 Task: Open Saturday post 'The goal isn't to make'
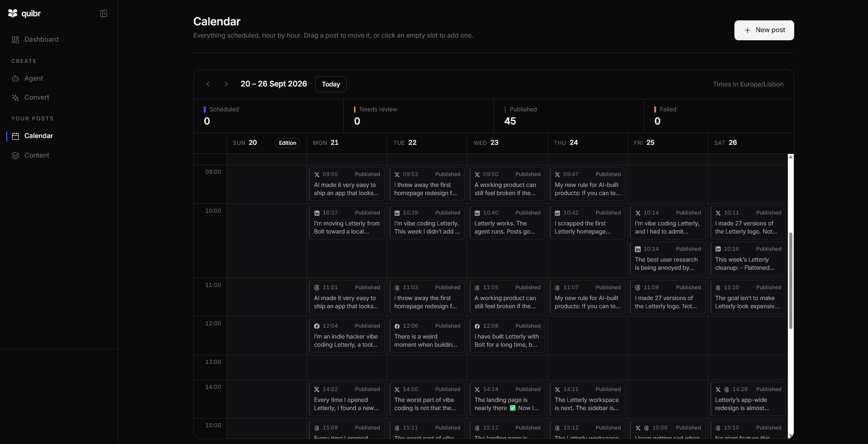(x=748, y=297)
